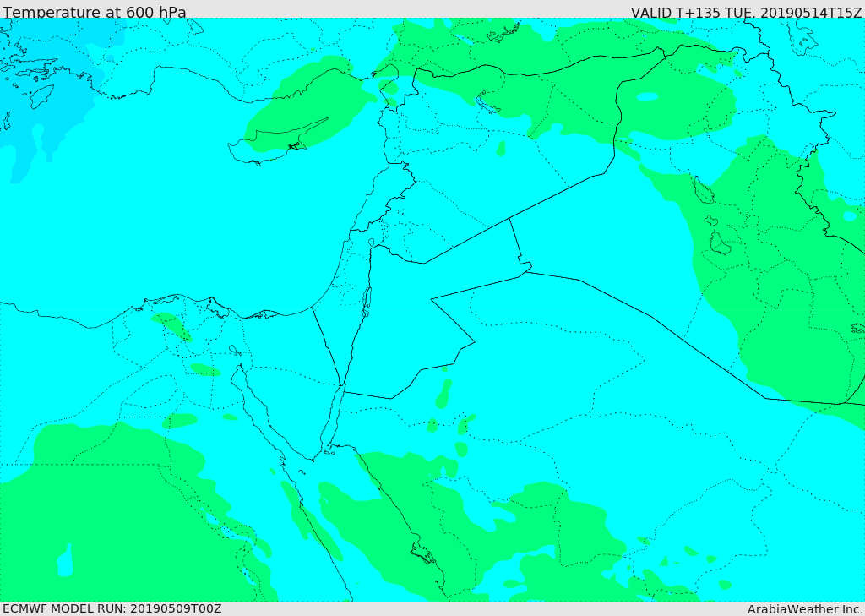Click the 'ECMWF MODEL RUN: 20190509T00Z' text
The width and height of the screenshot is (865, 616).
[x=112, y=608]
